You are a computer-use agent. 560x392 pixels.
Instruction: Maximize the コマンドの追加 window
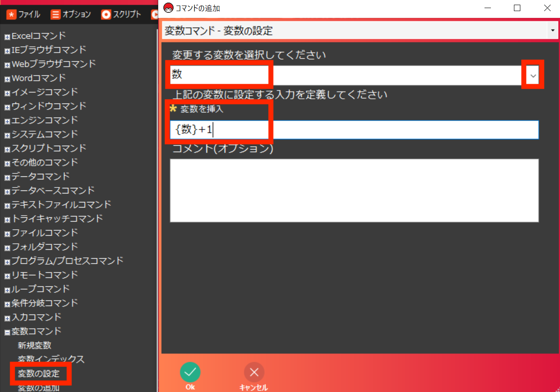pos(517,8)
